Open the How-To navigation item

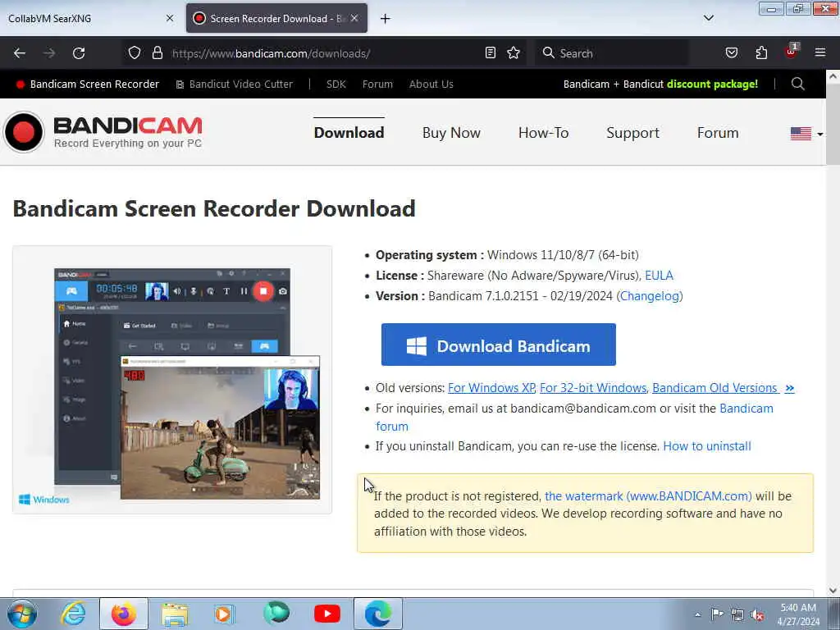coord(543,133)
